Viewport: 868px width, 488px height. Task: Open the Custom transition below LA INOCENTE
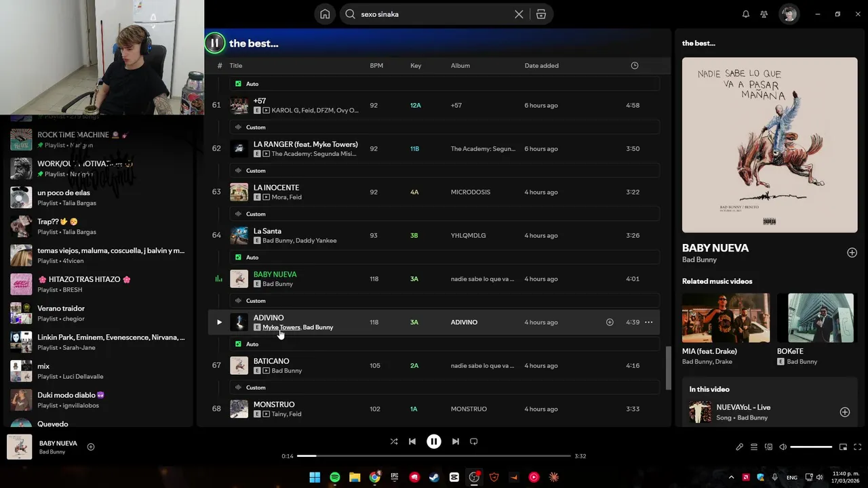(x=444, y=214)
